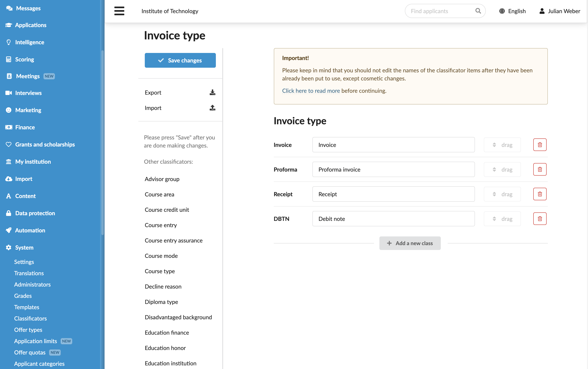Grab the drag handle for Receipt row
This screenshot has width=588, height=369.
(x=502, y=194)
